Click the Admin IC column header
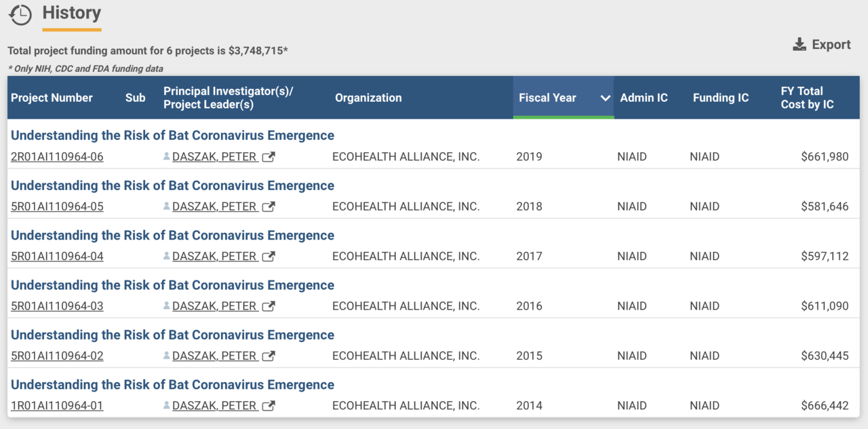The image size is (868, 429). (x=644, y=98)
